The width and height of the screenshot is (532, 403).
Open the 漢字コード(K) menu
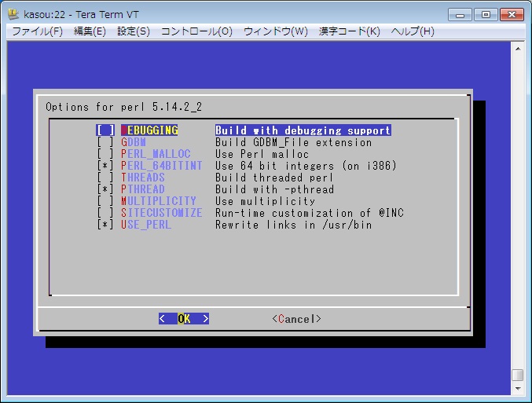pos(350,31)
